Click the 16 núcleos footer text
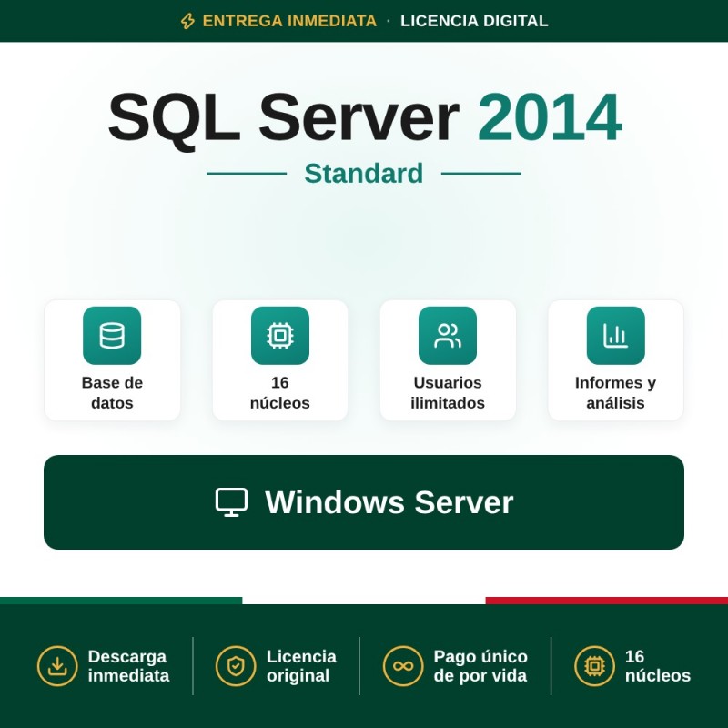Screen dimensions: 728x728 click(x=657, y=666)
